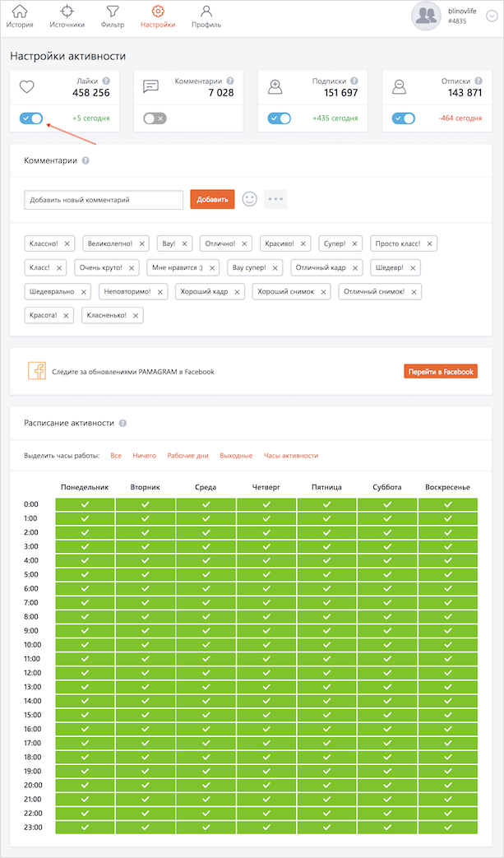
Task: Turn off the Подписки toggle
Action: (280, 118)
